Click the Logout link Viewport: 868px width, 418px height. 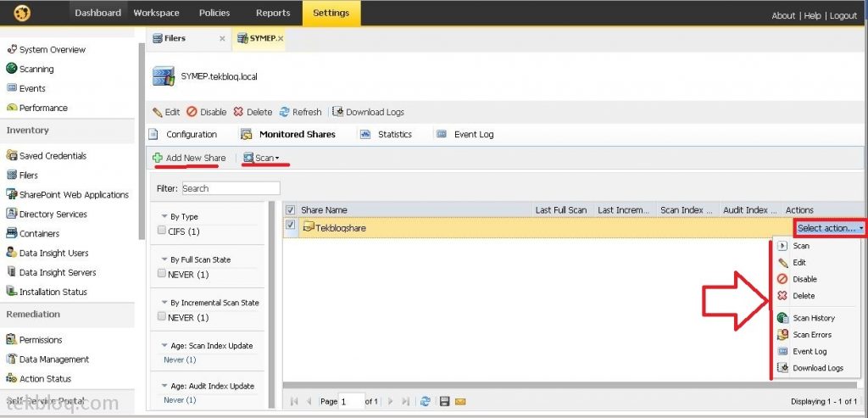pyautogui.click(x=843, y=15)
